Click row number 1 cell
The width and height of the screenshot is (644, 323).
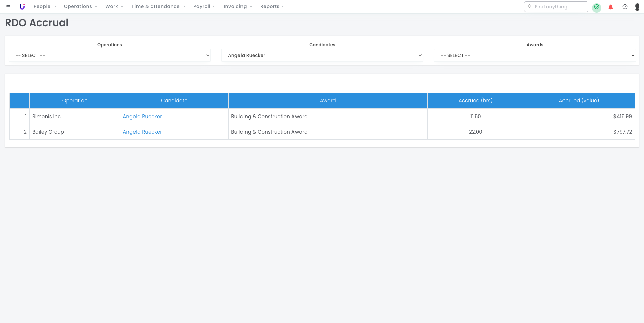pyautogui.click(x=19, y=117)
